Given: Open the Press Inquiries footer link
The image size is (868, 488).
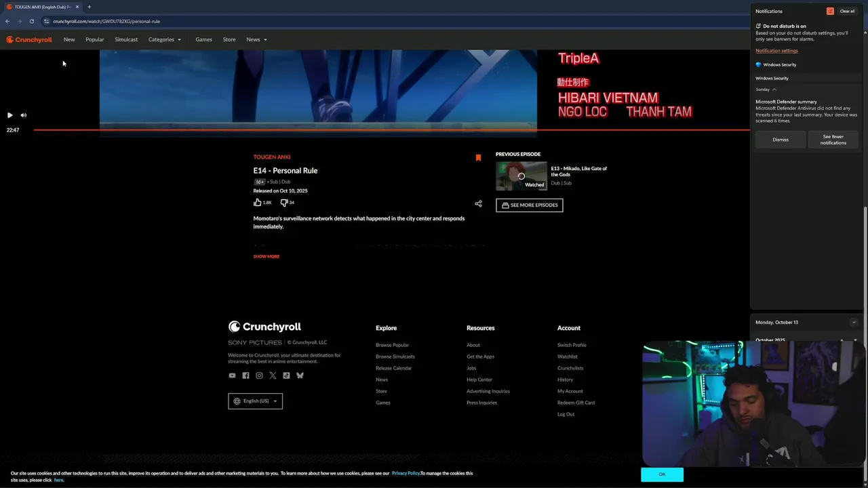Looking at the screenshot, I should click(481, 403).
